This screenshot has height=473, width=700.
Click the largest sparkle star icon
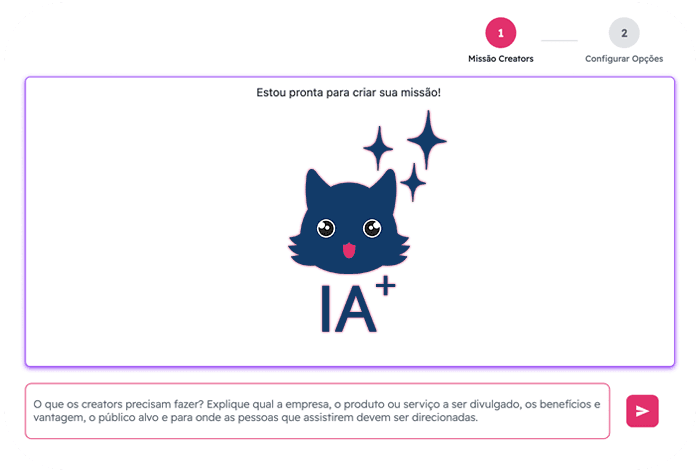coord(427,140)
